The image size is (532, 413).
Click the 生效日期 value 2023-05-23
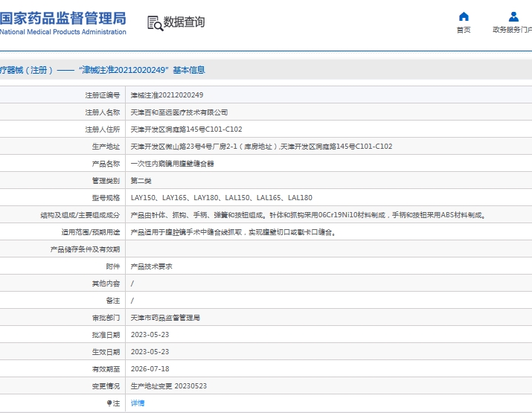[150, 352]
